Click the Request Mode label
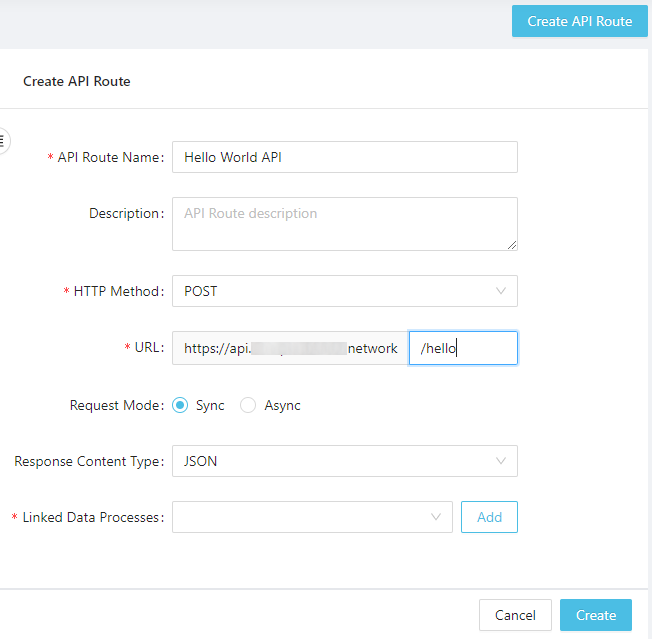This screenshot has height=639, width=652. coord(116,405)
